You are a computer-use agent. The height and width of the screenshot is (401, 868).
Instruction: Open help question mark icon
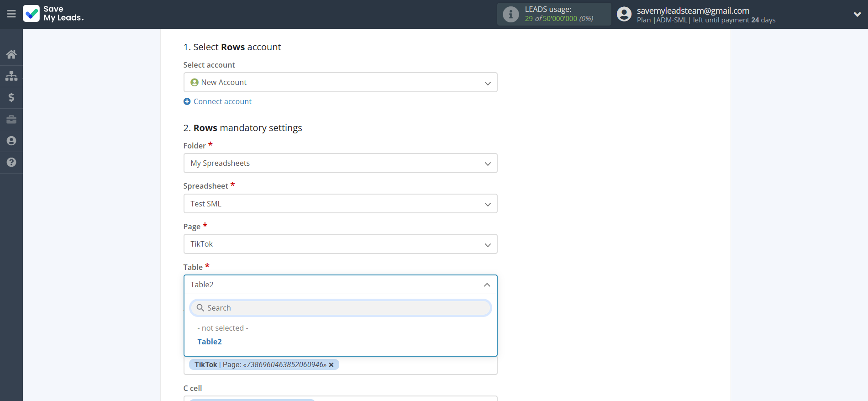[11, 162]
